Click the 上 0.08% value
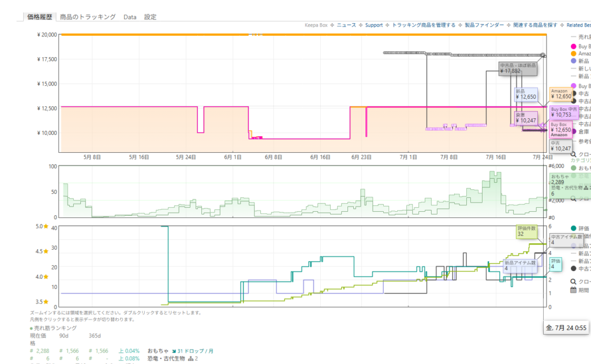This screenshot has height=364, width=591. click(x=129, y=359)
